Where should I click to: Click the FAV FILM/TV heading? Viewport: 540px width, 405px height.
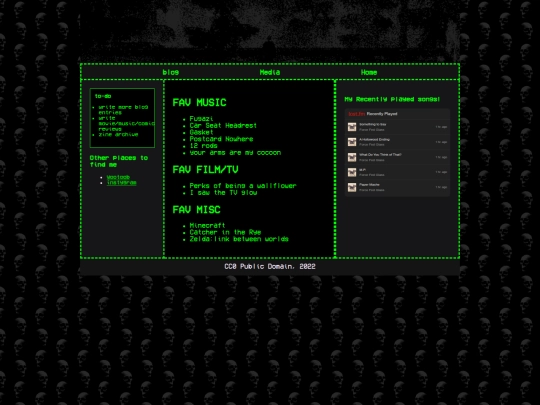(x=205, y=169)
